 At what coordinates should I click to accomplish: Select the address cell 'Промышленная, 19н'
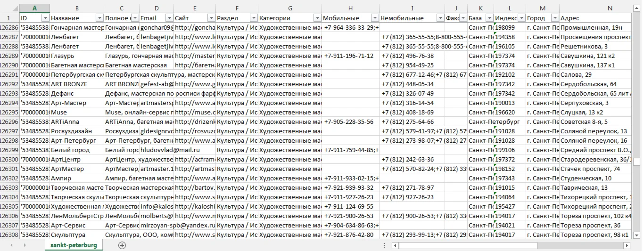coord(596,27)
